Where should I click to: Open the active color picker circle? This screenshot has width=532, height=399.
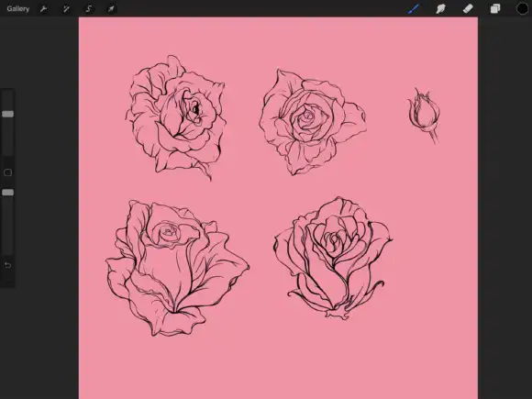click(523, 8)
